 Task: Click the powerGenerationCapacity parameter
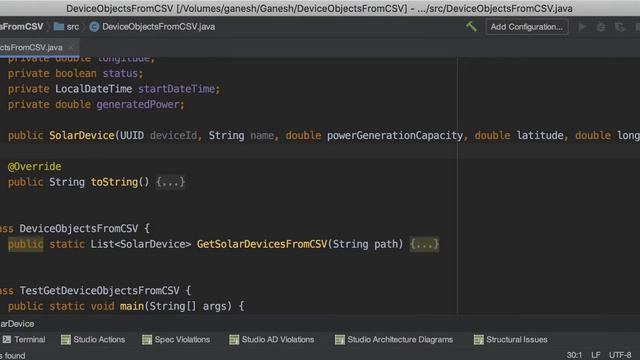point(395,136)
